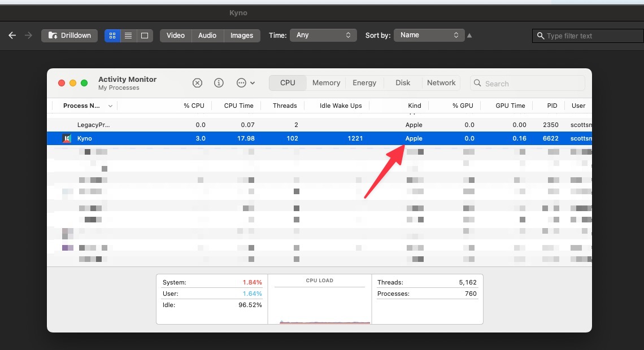Stop the selected process with X icon

tap(197, 83)
